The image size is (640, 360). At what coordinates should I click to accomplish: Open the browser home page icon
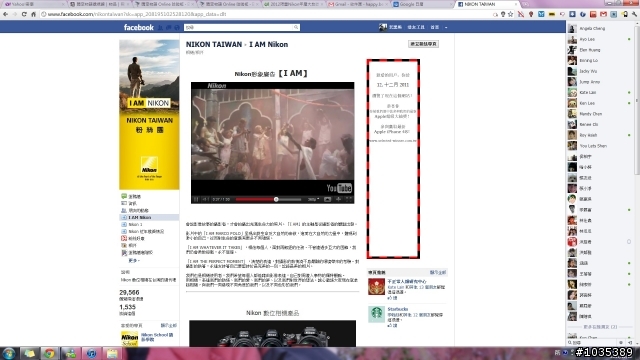tap(33, 14)
